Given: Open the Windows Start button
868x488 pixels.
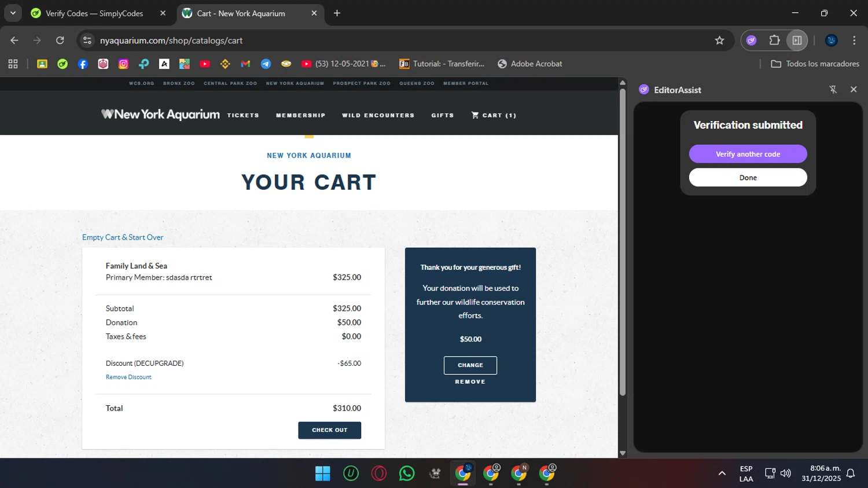Looking at the screenshot, I should coord(323,474).
